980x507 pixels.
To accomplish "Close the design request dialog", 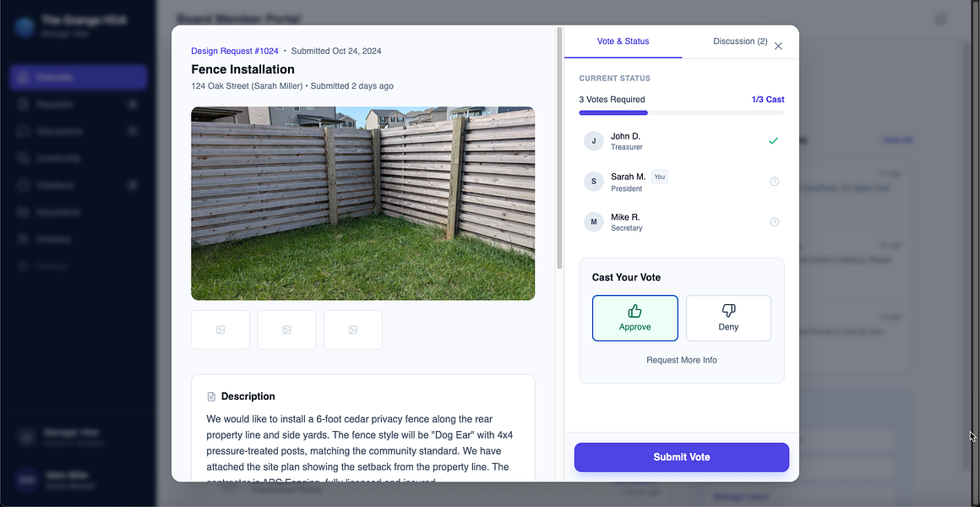I will (778, 46).
